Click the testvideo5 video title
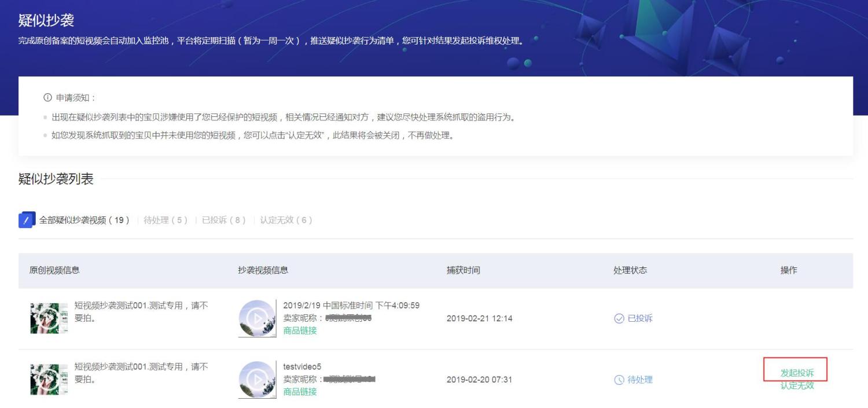Viewport: 868px width, 408px height. click(x=302, y=367)
